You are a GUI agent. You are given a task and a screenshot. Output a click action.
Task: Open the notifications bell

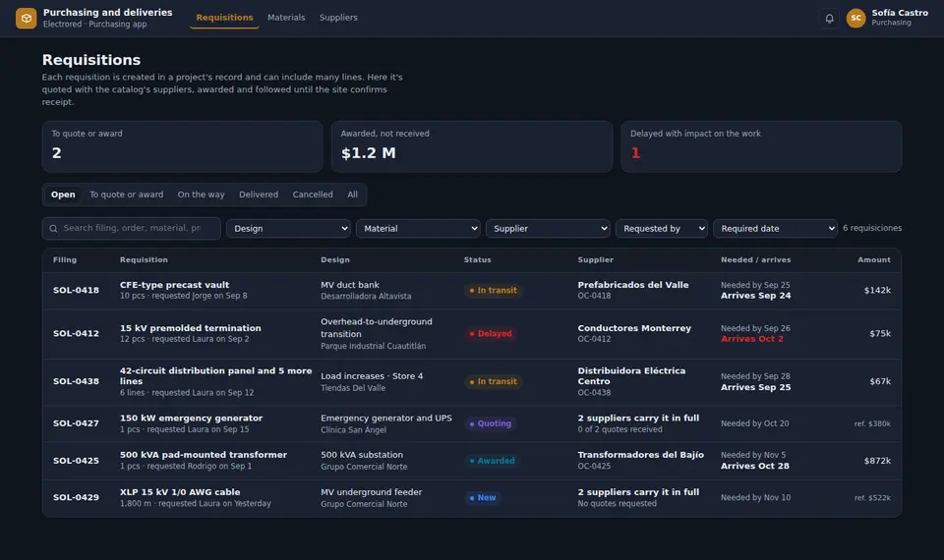point(829,18)
